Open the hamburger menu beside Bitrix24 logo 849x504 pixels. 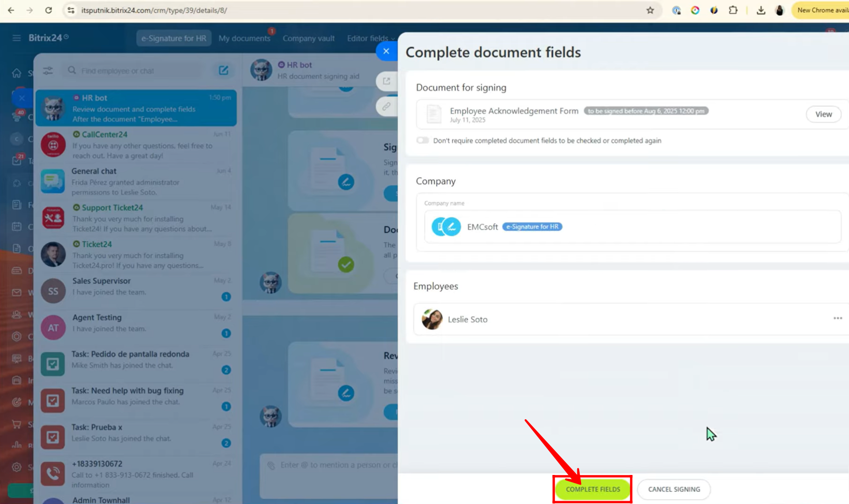point(16,38)
